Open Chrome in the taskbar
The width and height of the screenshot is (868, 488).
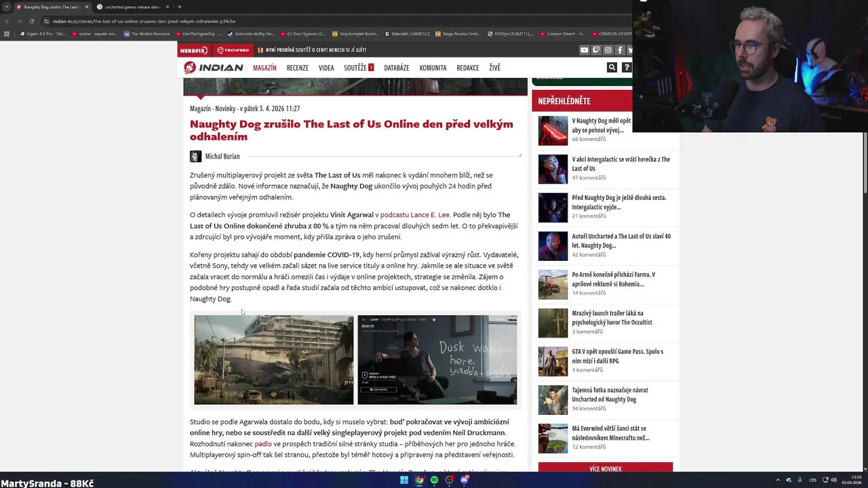419,480
